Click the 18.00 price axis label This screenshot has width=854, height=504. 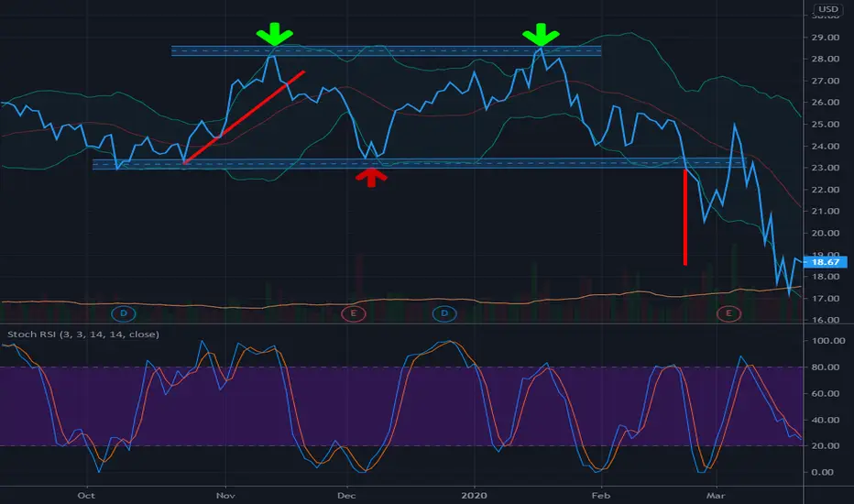click(825, 276)
